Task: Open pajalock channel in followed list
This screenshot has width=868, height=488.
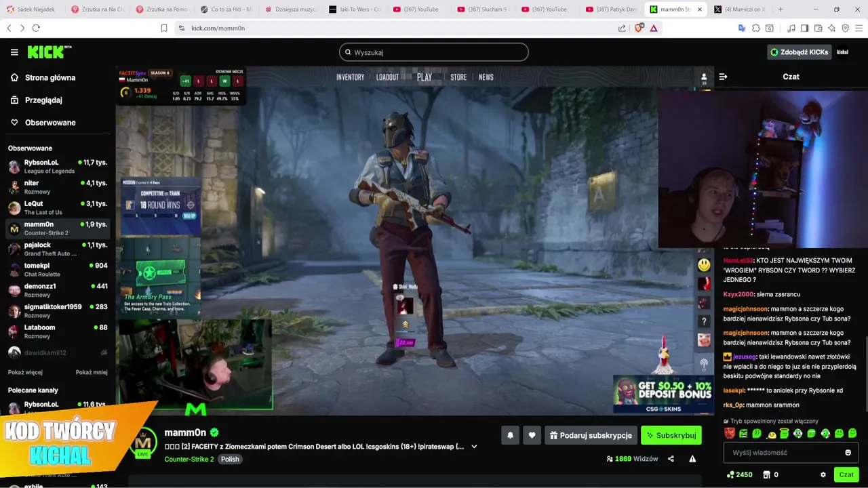Action: (x=58, y=249)
